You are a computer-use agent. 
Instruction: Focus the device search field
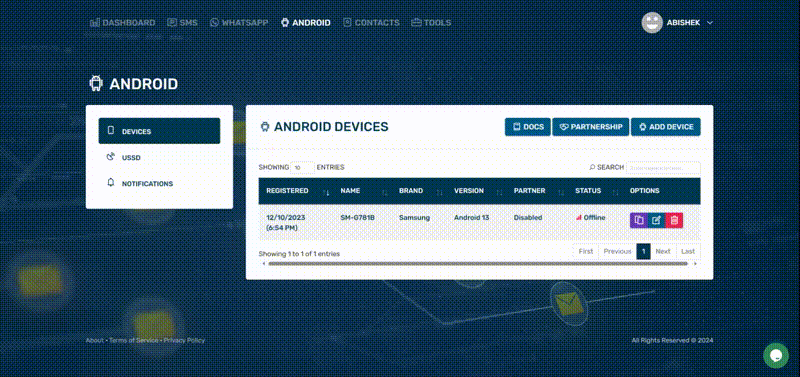click(663, 167)
